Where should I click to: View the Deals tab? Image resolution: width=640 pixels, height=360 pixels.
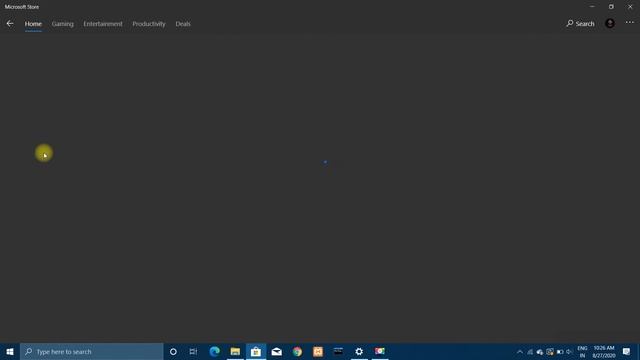coord(183,24)
